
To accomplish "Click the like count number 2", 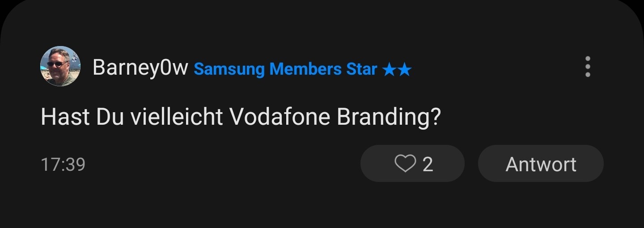I will [428, 164].
